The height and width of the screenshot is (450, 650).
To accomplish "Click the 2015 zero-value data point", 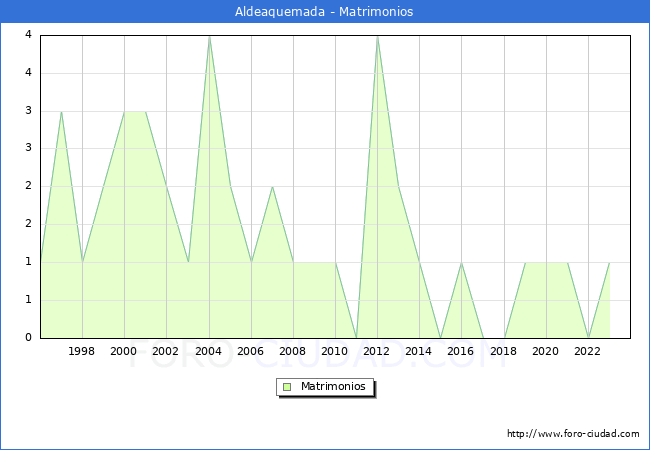I will 441,338.
